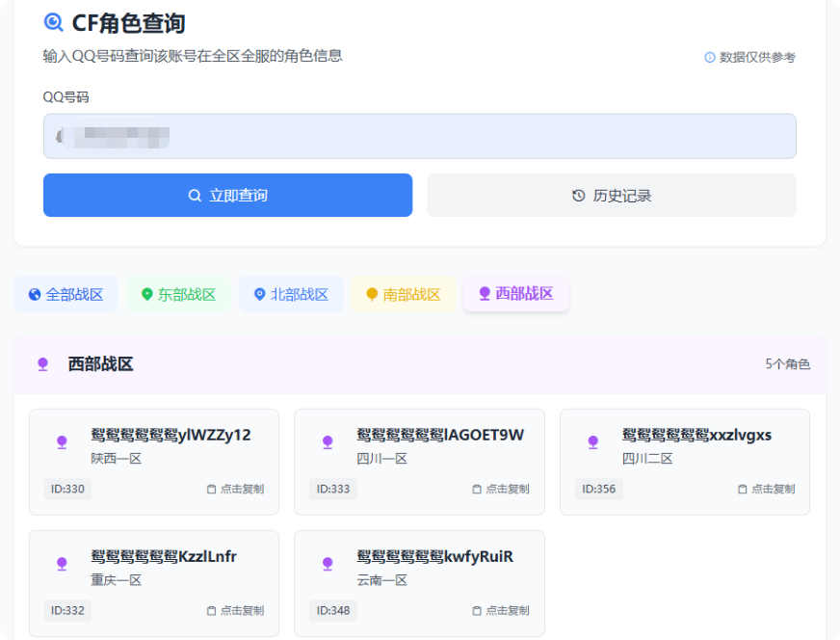
Task: Click the ID:356 badge
Action: pos(599,489)
